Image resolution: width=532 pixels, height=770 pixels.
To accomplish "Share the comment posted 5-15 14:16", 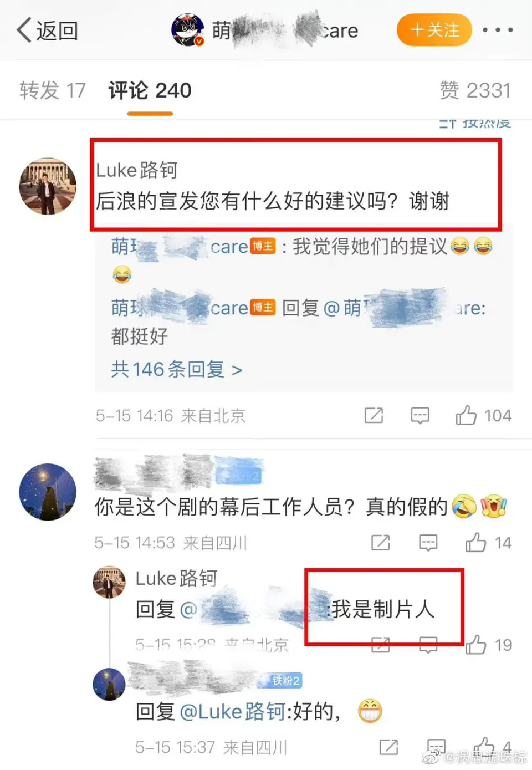I will click(374, 415).
